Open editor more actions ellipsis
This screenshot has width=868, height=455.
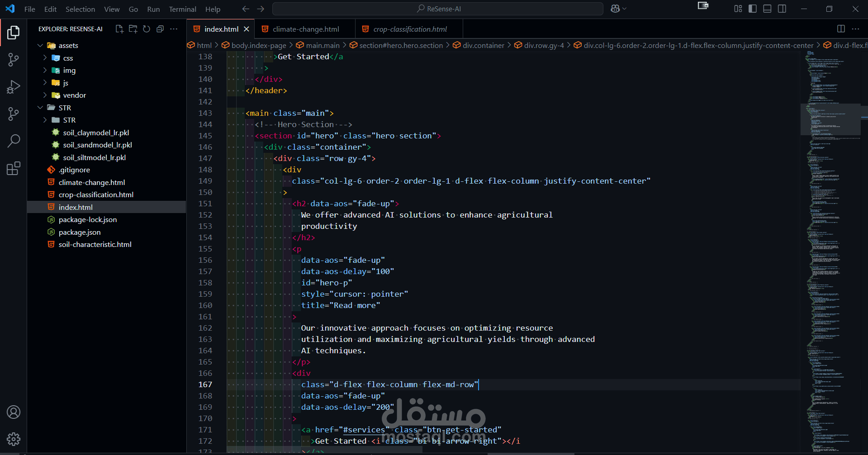click(x=855, y=29)
